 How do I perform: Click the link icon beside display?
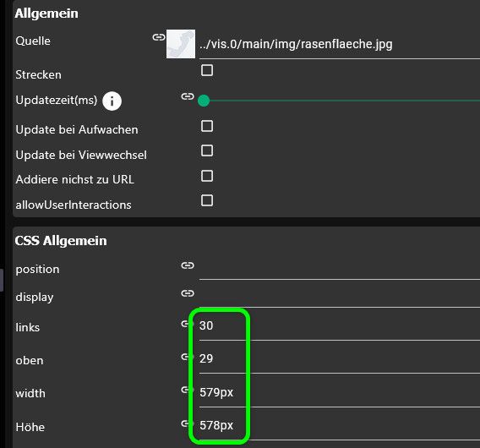[x=188, y=293]
